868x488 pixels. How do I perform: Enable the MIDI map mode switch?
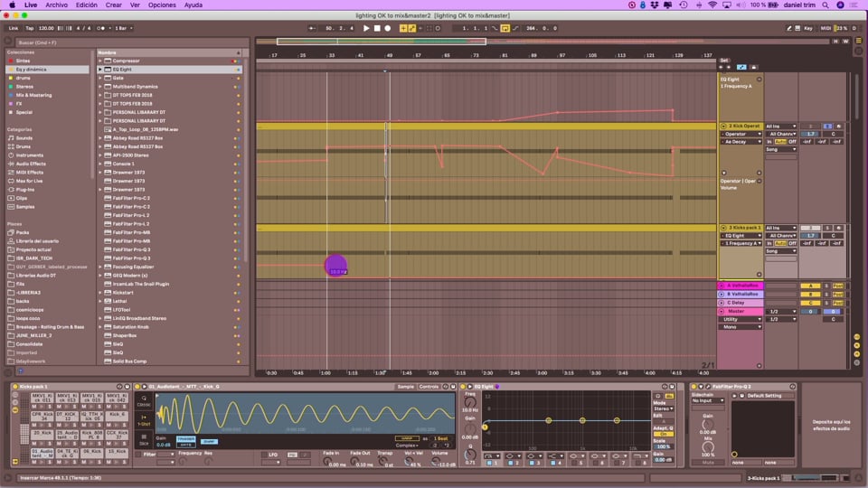click(x=826, y=28)
